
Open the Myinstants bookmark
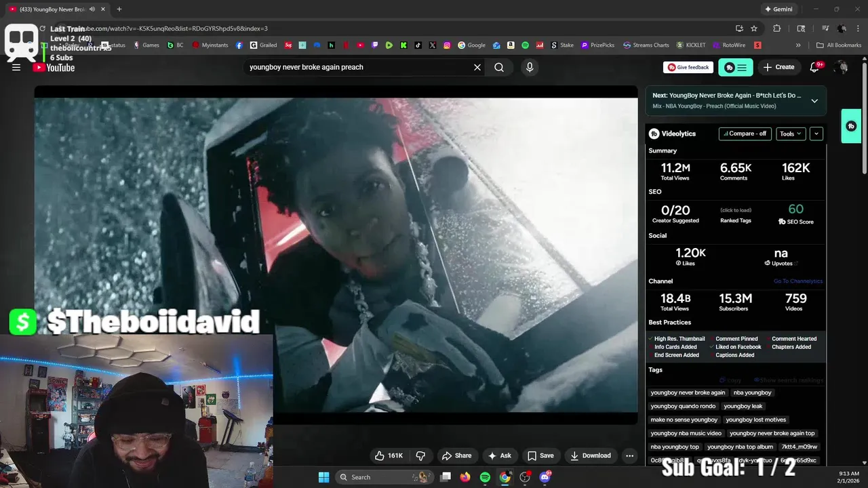pyautogui.click(x=210, y=45)
